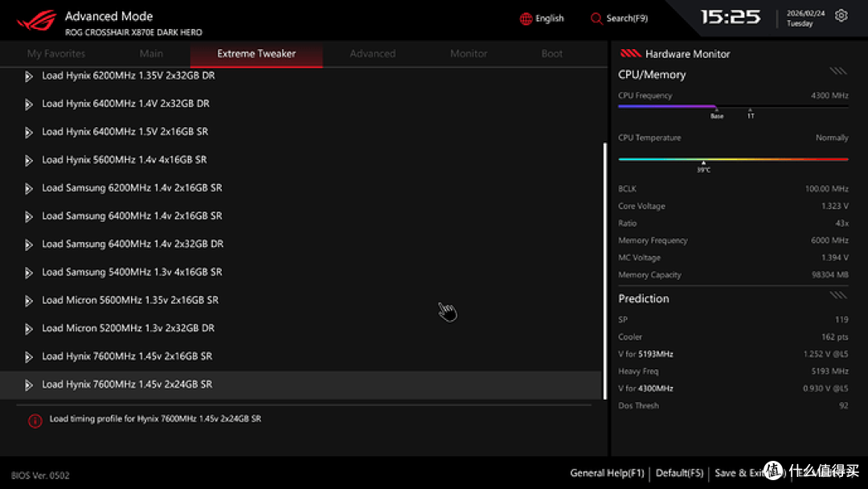Expand arrow for Hynix 6400MHz 1.5V 2x16GB SR
Image resolution: width=868 pixels, height=489 pixels.
point(29,133)
